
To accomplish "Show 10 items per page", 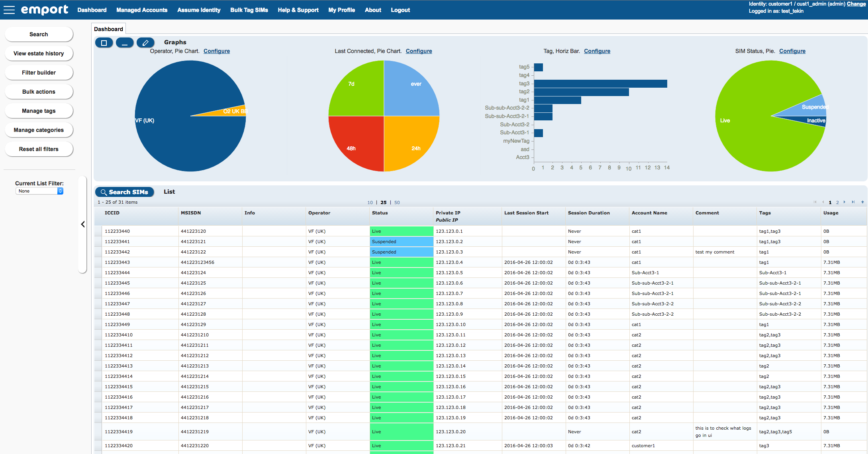I will 370,202.
